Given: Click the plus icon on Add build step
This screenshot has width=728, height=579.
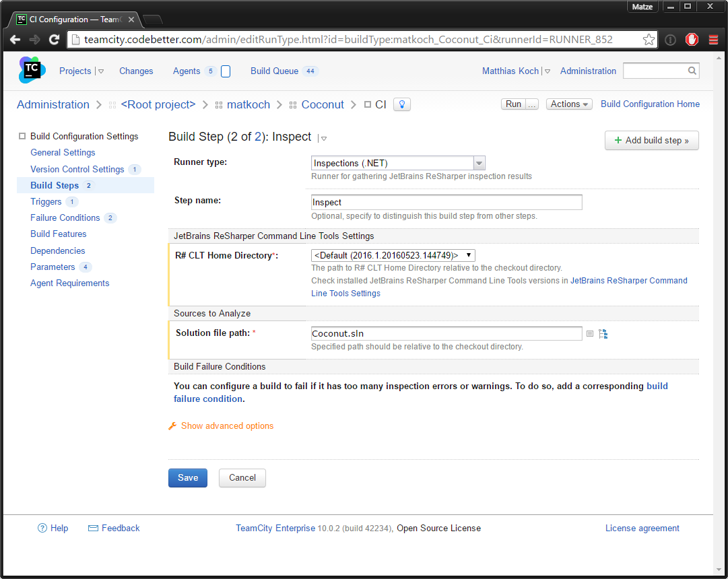Looking at the screenshot, I should click(x=618, y=140).
